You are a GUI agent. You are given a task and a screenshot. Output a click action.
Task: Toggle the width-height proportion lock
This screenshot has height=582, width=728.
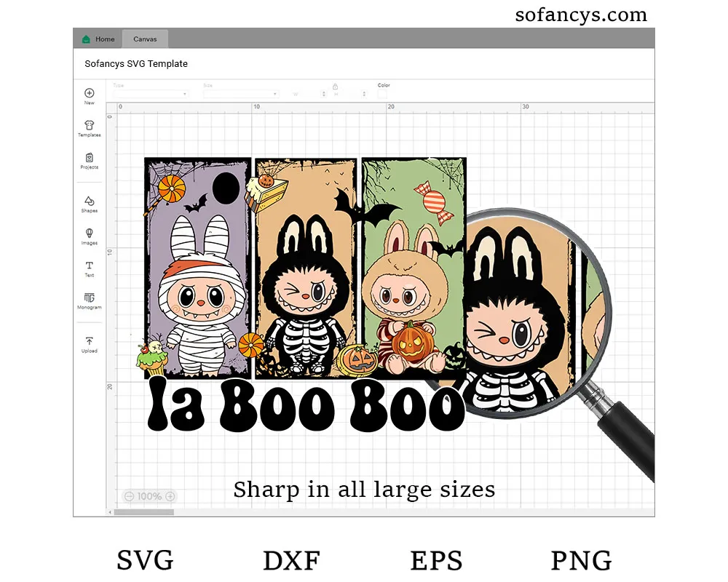(x=335, y=87)
